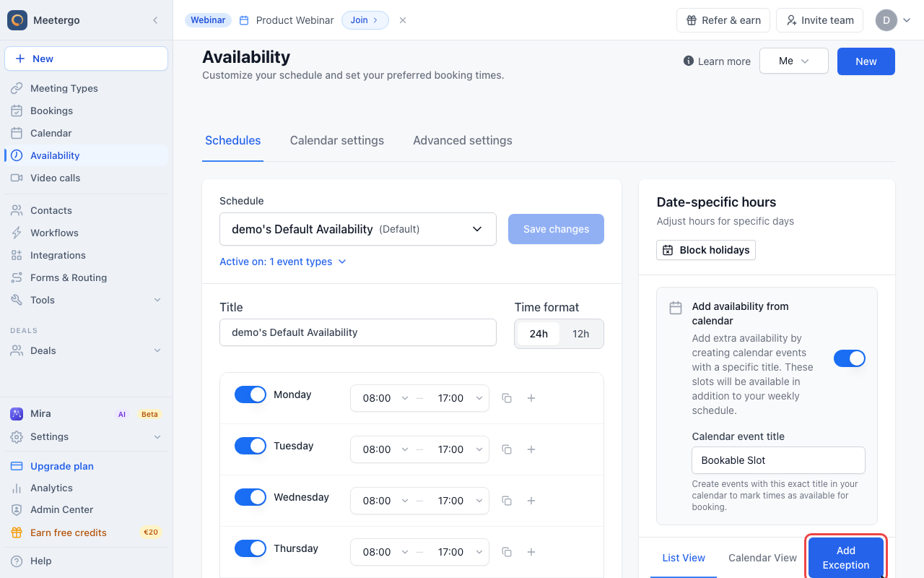Copy Tuesday hours icon
Image resolution: width=924 pixels, height=578 pixels.
click(x=507, y=449)
